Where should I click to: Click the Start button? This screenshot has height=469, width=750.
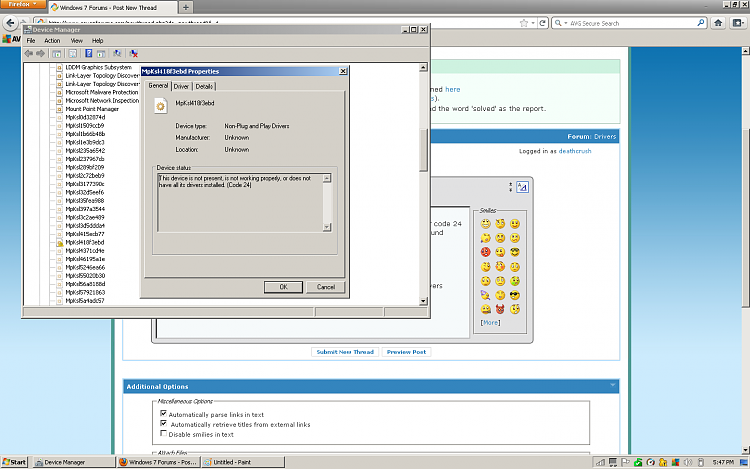[x=14, y=462]
